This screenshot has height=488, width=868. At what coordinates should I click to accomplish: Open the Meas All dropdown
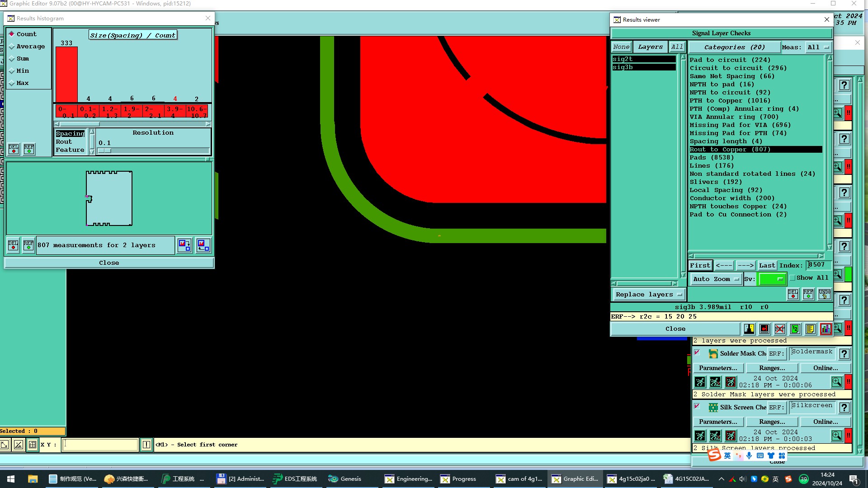point(819,47)
